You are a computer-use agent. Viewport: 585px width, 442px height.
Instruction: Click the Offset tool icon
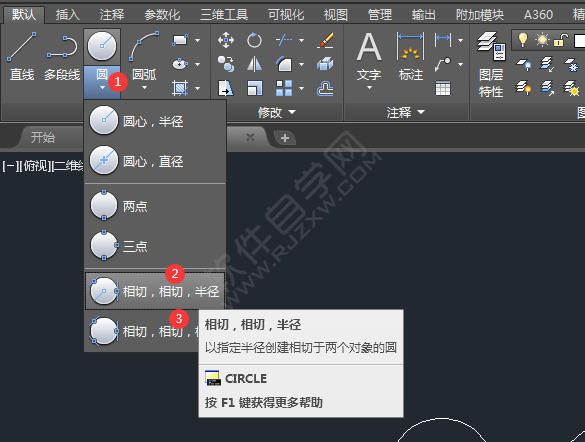[x=325, y=89]
